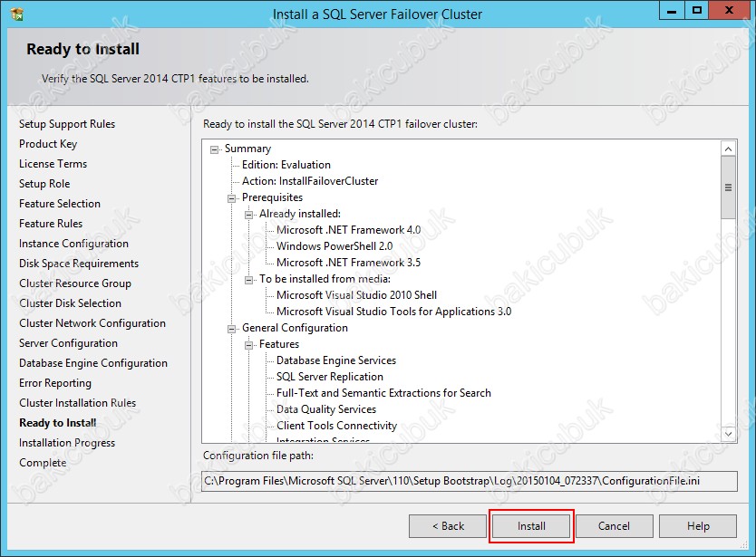This screenshot has width=756, height=557.
Task: Collapse the Prerequisites node
Action: point(232,198)
